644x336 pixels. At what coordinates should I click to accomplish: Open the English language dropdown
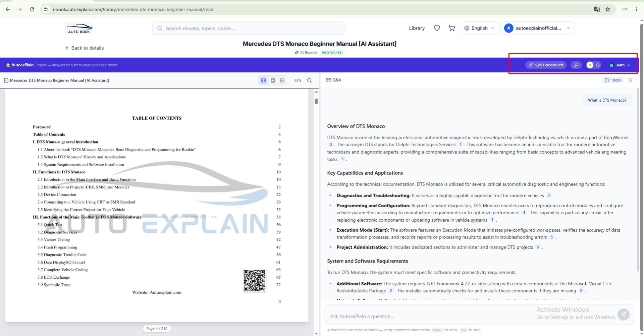click(479, 28)
